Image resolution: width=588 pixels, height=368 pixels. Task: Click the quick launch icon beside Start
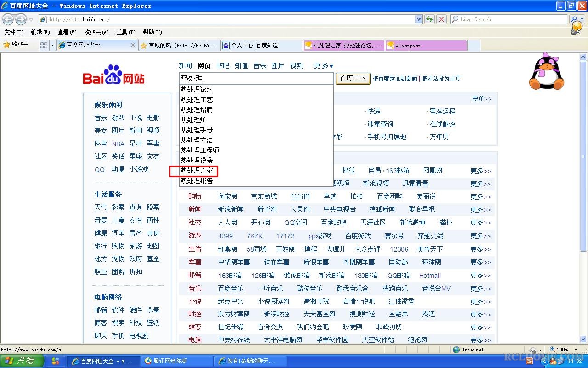coord(56,361)
